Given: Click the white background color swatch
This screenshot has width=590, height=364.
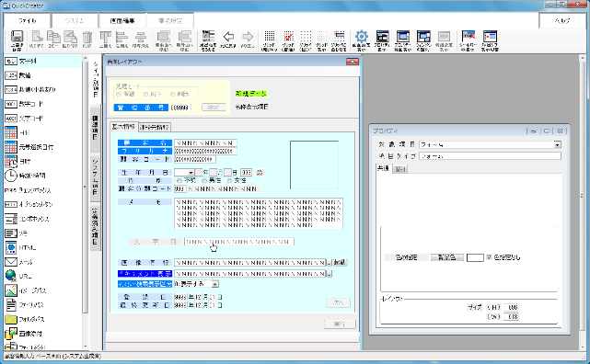Looking at the screenshot, I should [475, 257].
